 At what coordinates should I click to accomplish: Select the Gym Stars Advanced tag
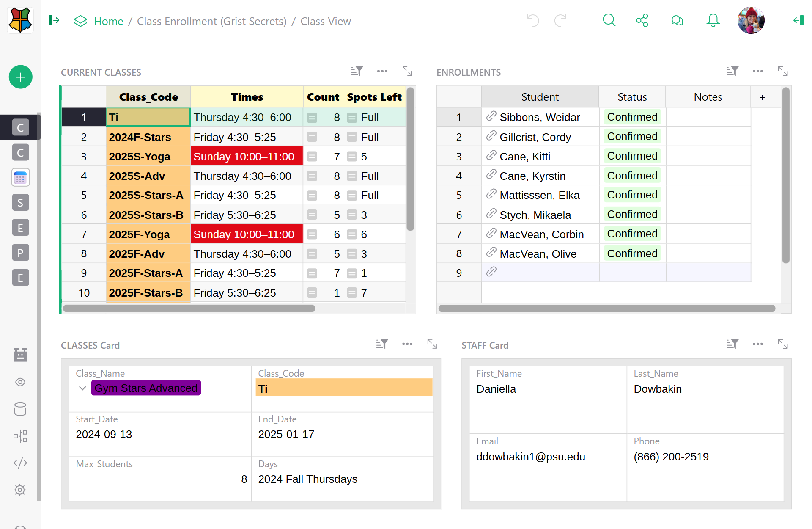coord(146,388)
